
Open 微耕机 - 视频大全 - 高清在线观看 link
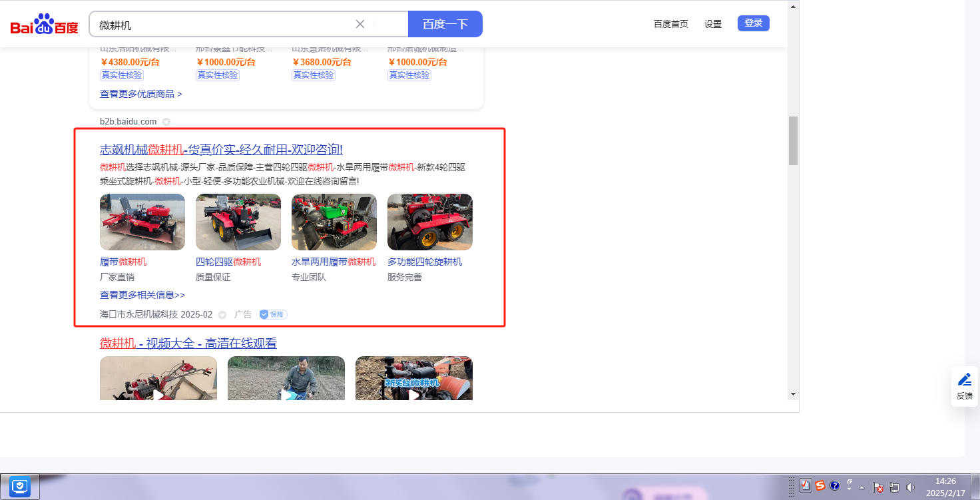188,344
